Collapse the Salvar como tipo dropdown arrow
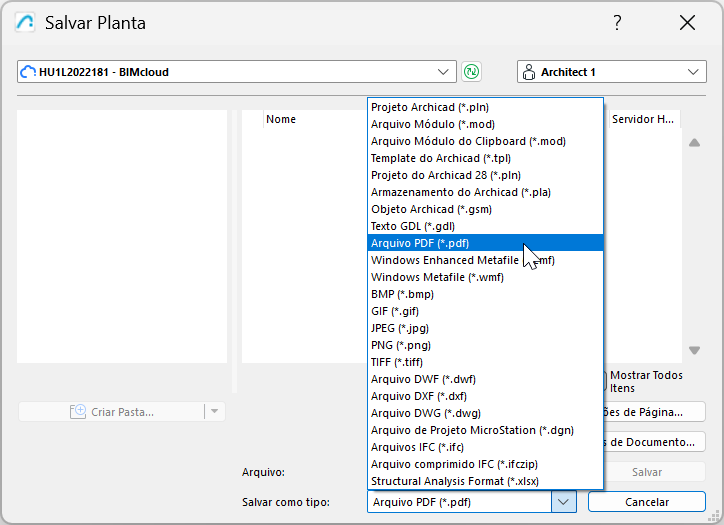 click(x=564, y=502)
